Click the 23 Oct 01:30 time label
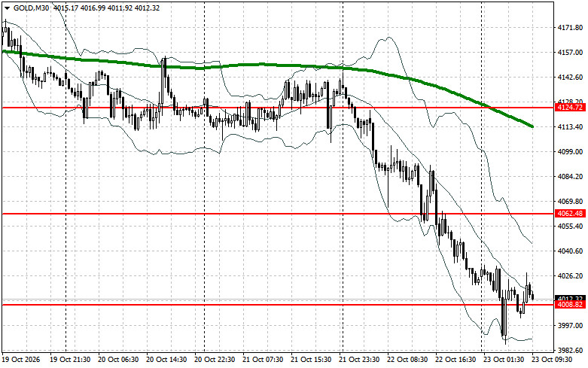The image size is (588, 368). tap(504, 360)
